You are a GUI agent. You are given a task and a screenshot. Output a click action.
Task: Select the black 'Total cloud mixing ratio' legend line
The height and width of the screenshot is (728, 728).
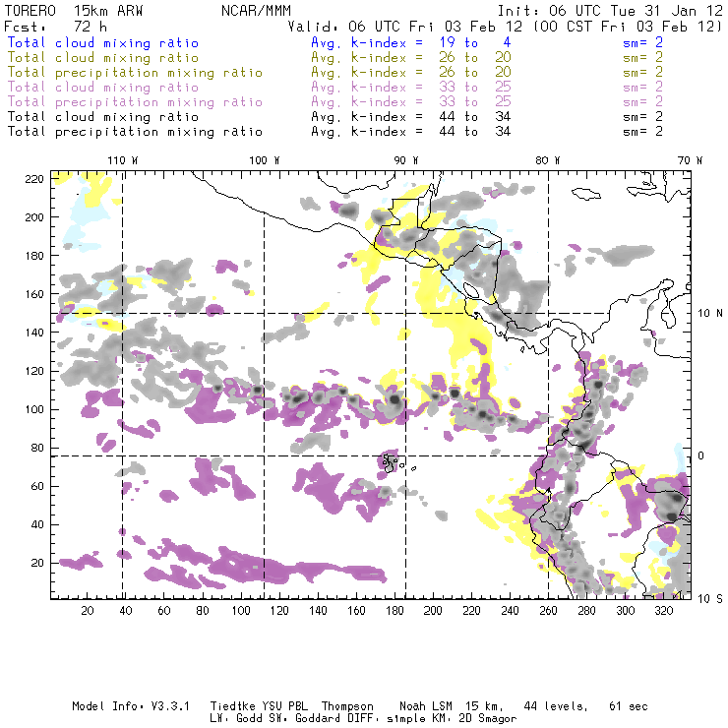(103, 116)
